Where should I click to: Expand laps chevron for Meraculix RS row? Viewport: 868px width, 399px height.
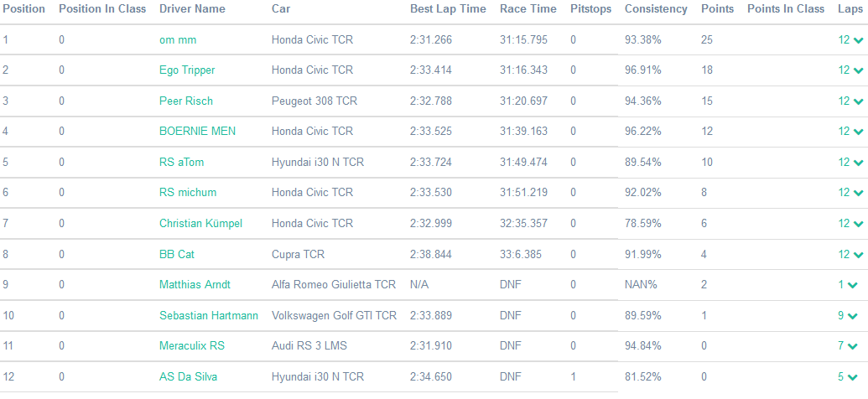click(x=853, y=346)
